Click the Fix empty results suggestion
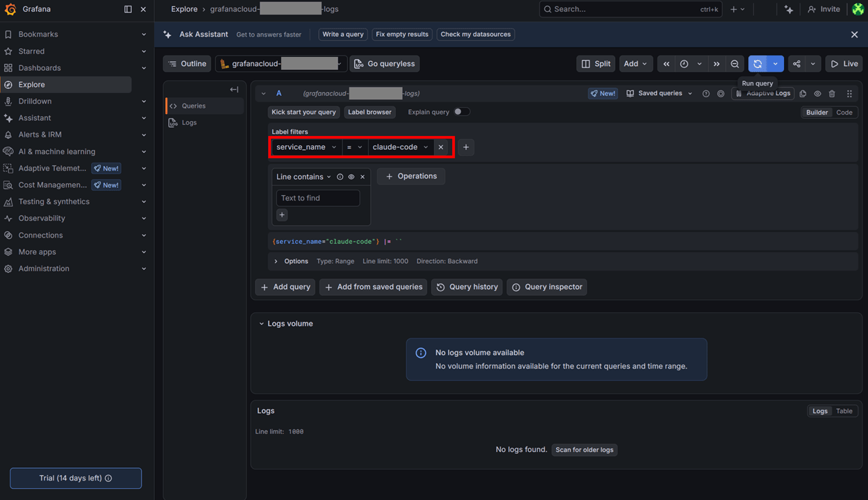Viewport: 868px width, 500px height. [402, 34]
